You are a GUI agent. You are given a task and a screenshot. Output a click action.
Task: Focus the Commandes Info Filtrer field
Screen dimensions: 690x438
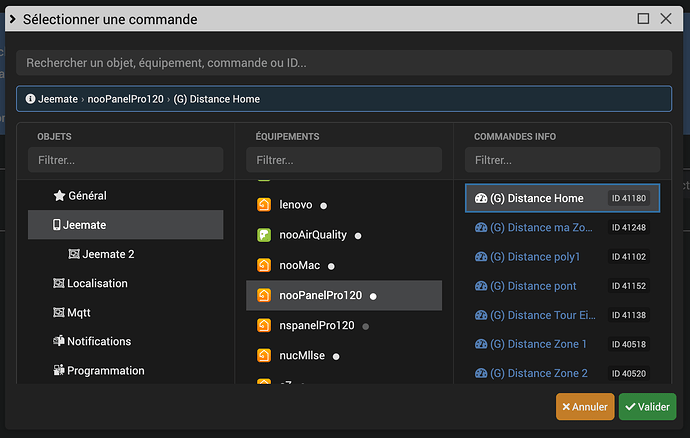[562, 160]
